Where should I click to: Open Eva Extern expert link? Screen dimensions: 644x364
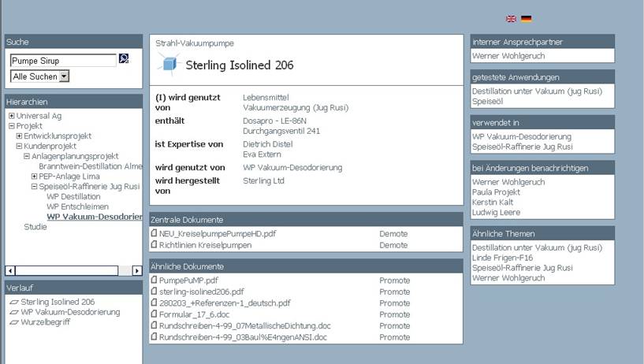click(x=262, y=154)
